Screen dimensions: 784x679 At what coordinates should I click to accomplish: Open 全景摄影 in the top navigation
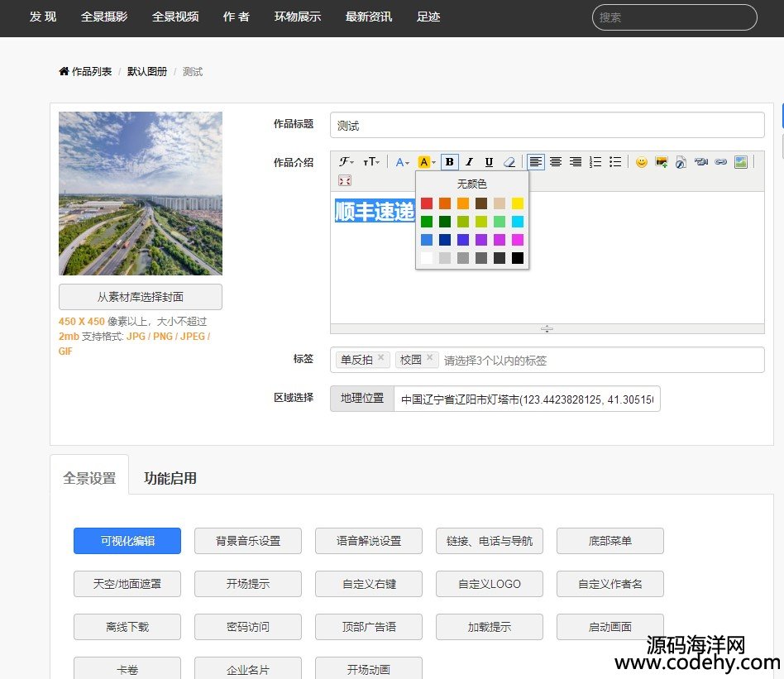(x=104, y=17)
